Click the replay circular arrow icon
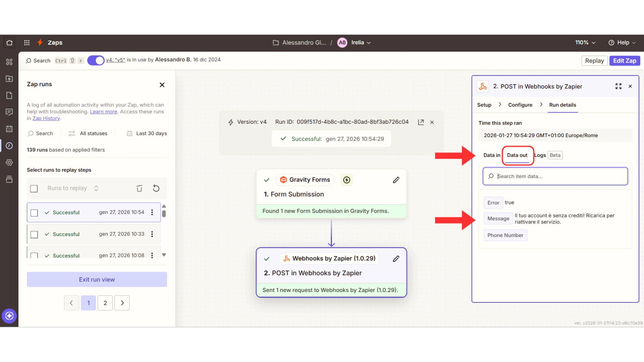Image resolution: width=644 pixels, height=362 pixels. [156, 188]
